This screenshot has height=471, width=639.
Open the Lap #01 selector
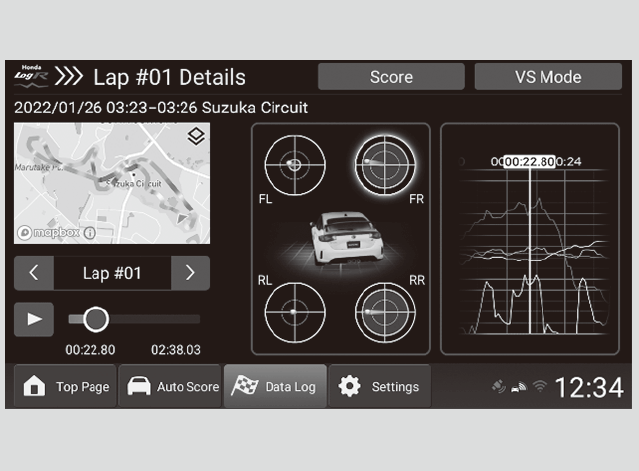point(112,273)
